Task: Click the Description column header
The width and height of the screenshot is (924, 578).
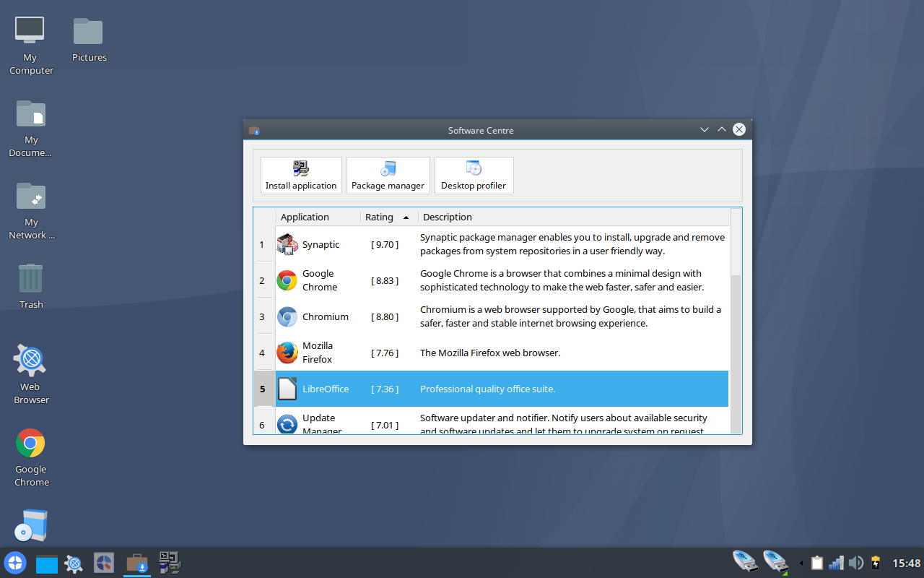Action: pyautogui.click(x=448, y=217)
